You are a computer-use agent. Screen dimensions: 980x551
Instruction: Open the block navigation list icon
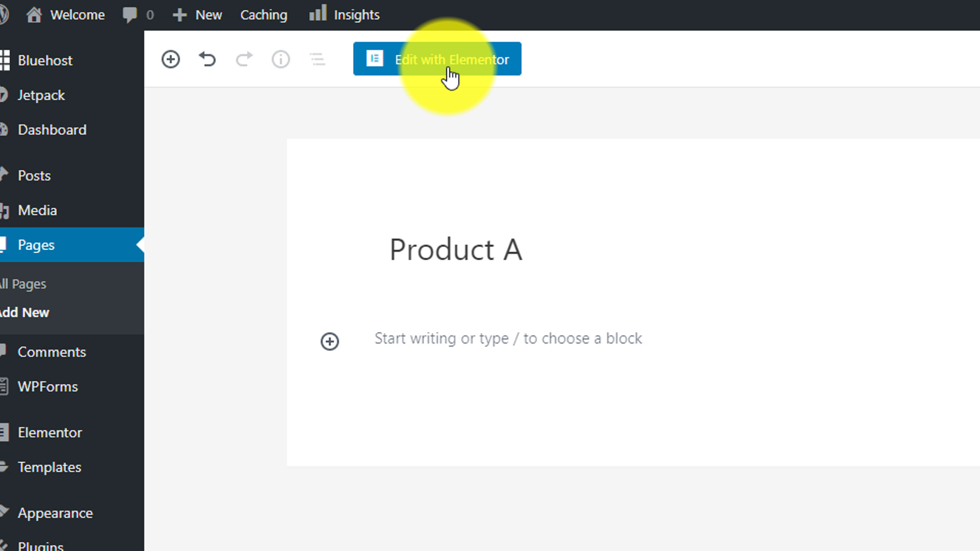[x=317, y=59]
